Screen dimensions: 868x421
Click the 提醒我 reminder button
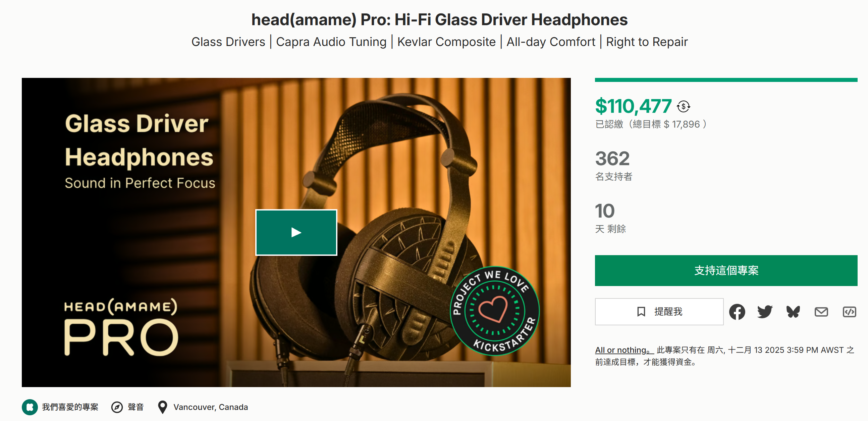click(659, 311)
